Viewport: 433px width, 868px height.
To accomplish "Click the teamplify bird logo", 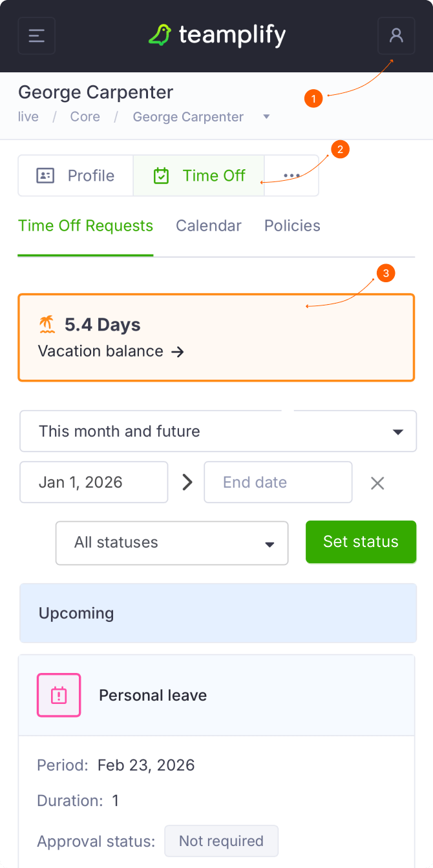I will point(160,36).
